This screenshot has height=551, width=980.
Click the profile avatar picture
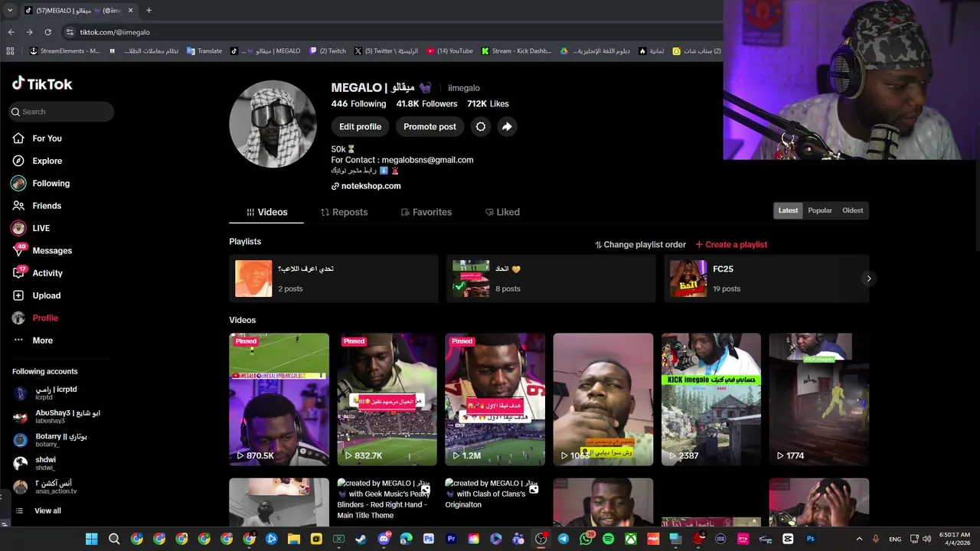tap(273, 124)
